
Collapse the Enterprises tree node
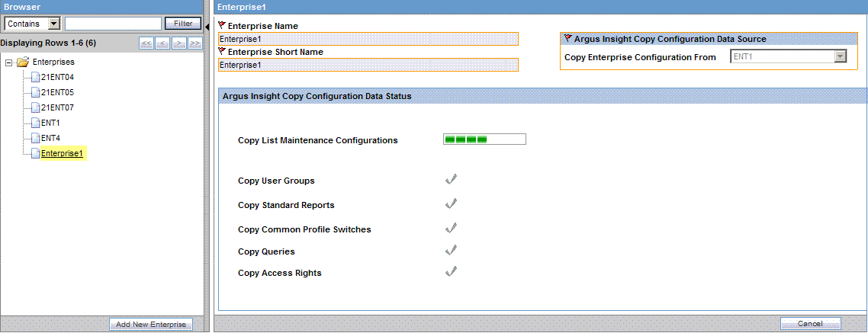tap(8, 62)
